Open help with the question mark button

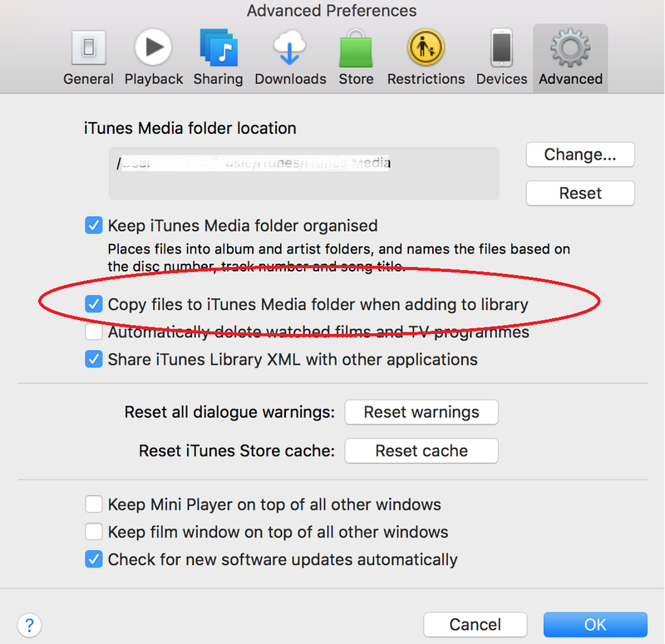(x=29, y=625)
